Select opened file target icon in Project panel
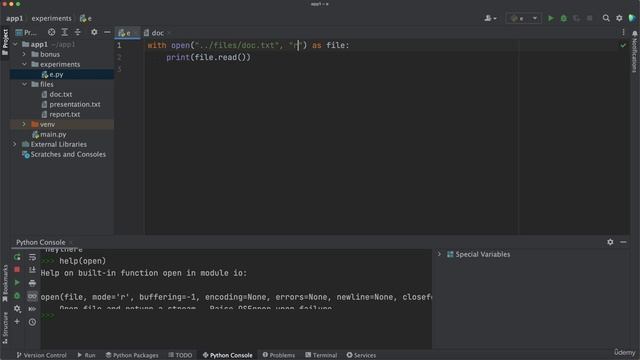640x360 pixels. click(x=51, y=32)
